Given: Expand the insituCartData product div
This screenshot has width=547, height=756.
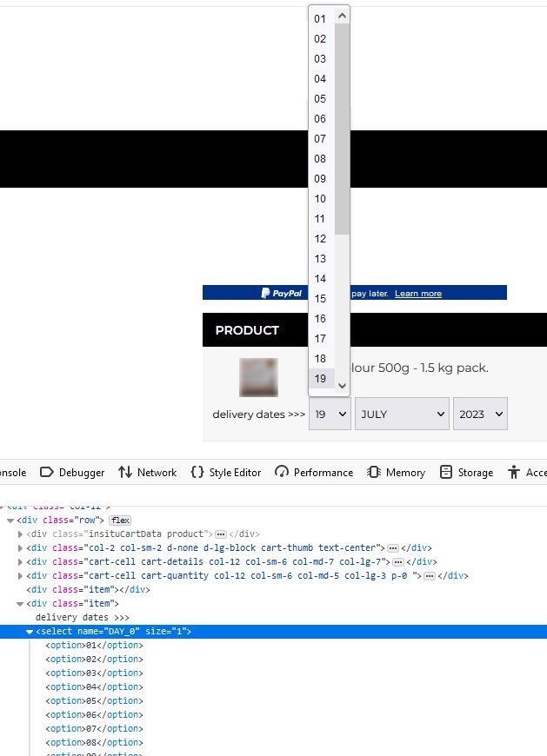Looking at the screenshot, I should click(x=21, y=534).
